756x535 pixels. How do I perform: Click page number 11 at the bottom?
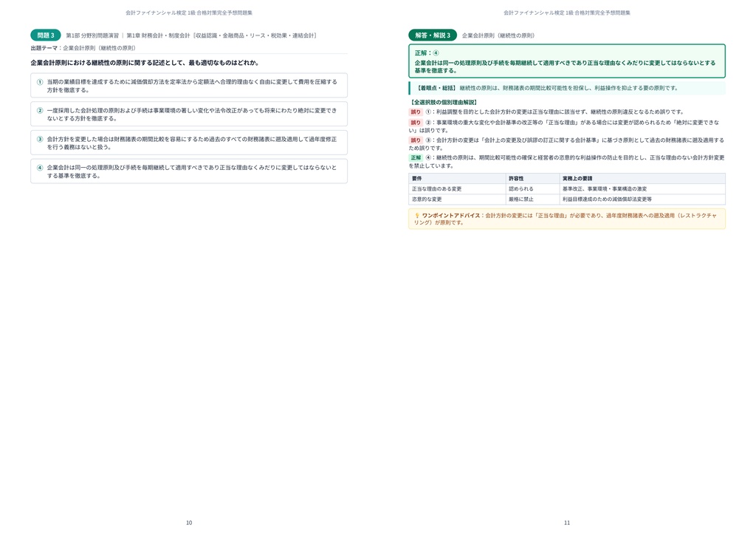(x=567, y=523)
